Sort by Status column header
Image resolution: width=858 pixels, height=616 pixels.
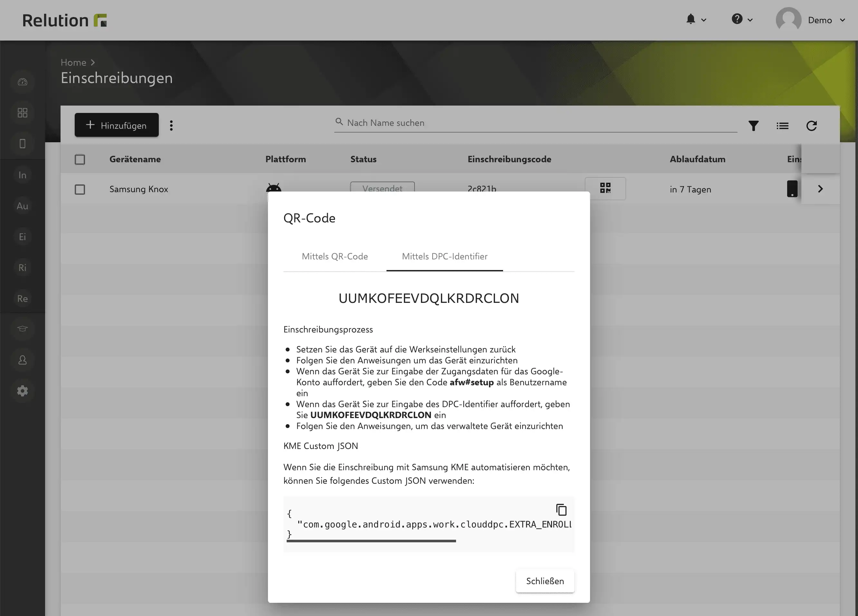click(x=363, y=159)
